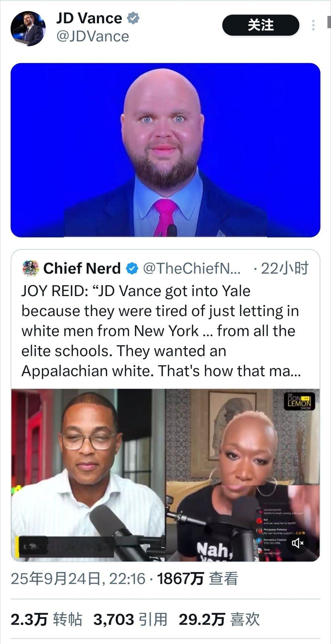Screen dimensions: 331x644
Task: Tap Chief Nerd's blue verified checkmark
Action: point(132,269)
